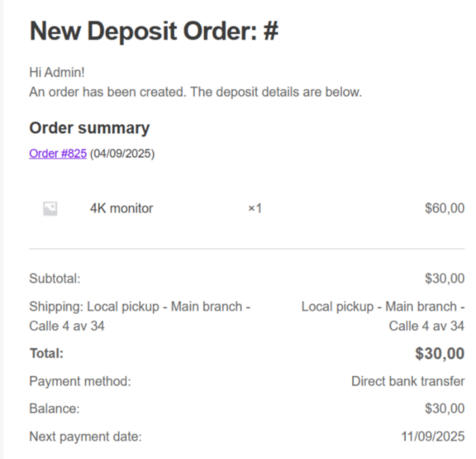Click the Subtotal amount $30,00
Image resolution: width=476 pixels, height=459 pixels.
point(445,279)
